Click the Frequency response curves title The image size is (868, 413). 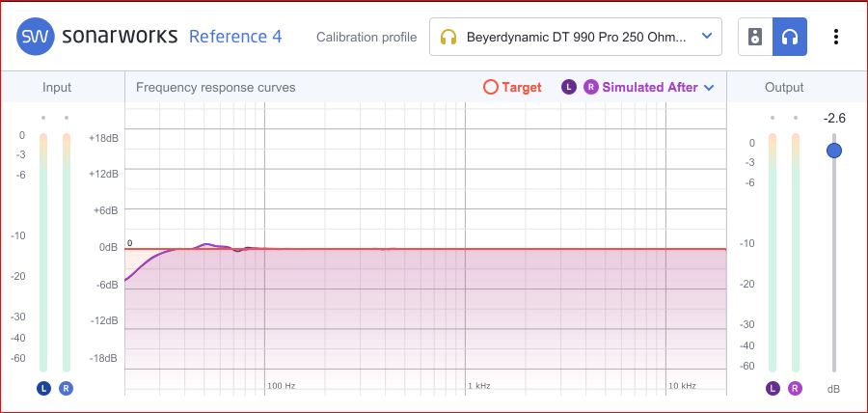pyautogui.click(x=216, y=88)
